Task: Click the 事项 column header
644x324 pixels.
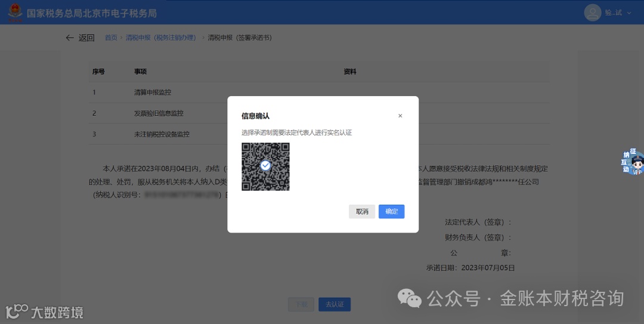Action: [140, 72]
